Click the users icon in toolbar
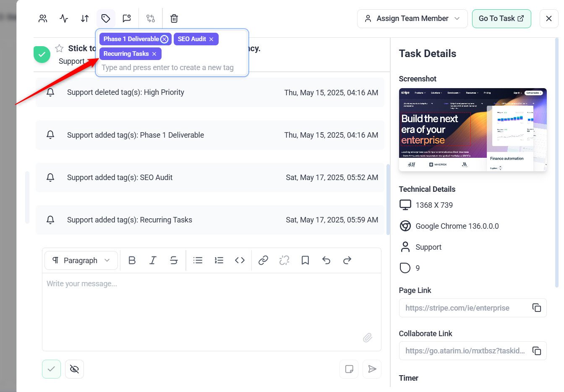This screenshot has width=564, height=392. click(x=43, y=18)
